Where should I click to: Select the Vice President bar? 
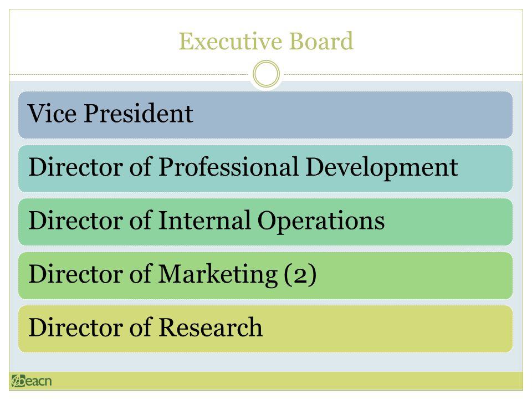point(265,115)
